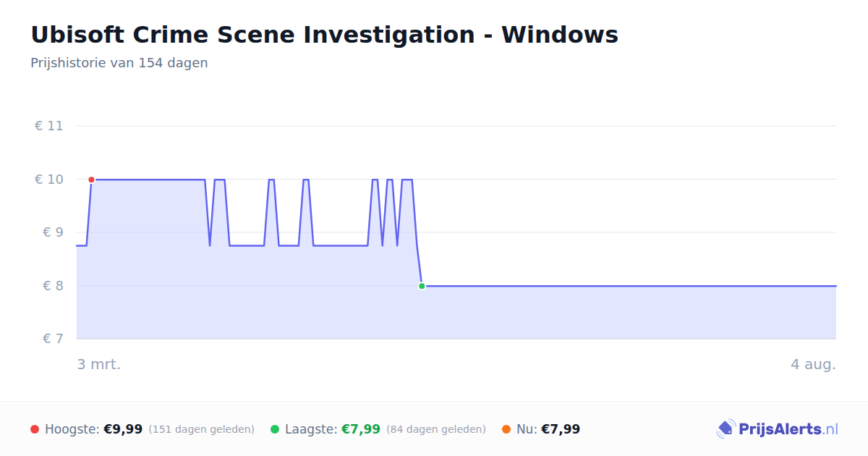Click the € 10 axis label
The height and width of the screenshot is (456, 868).
(x=48, y=180)
